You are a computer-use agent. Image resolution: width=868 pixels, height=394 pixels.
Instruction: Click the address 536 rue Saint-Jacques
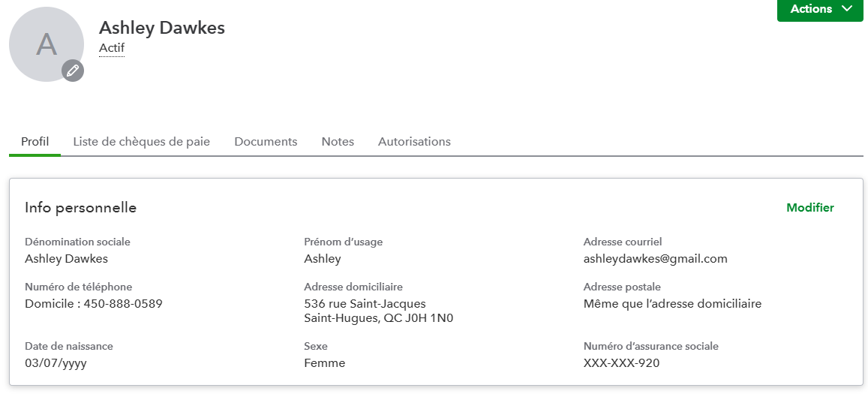365,304
